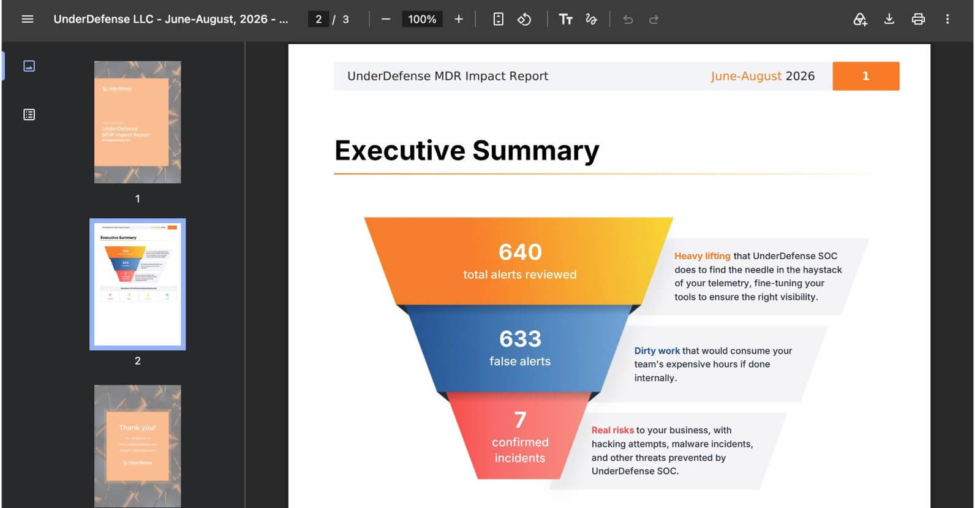Click the 640 total alerts reviewed text

coord(520,261)
